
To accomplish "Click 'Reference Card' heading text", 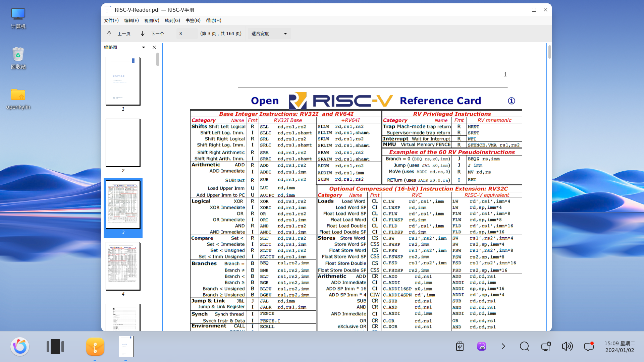I will [440, 101].
